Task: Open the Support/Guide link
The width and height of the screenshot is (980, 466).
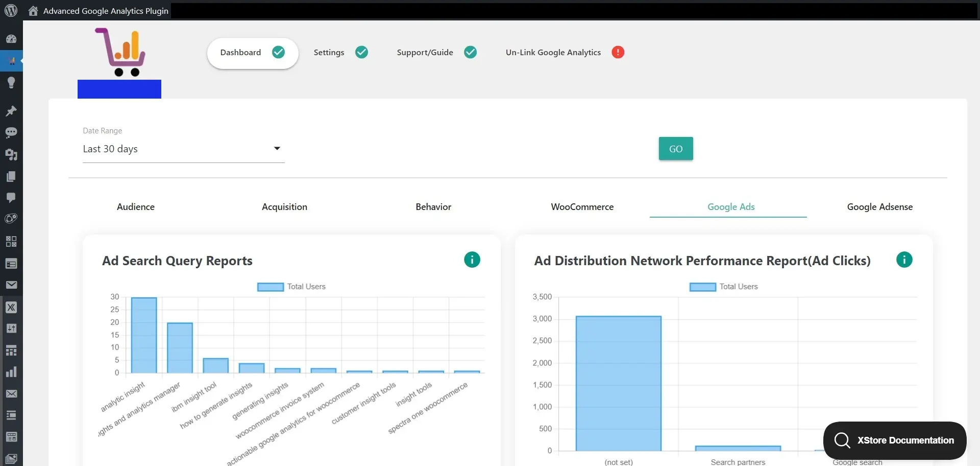Action: tap(425, 53)
